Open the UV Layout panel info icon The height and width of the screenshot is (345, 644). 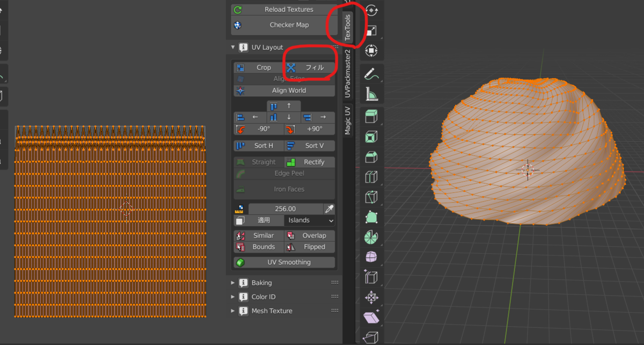click(244, 47)
